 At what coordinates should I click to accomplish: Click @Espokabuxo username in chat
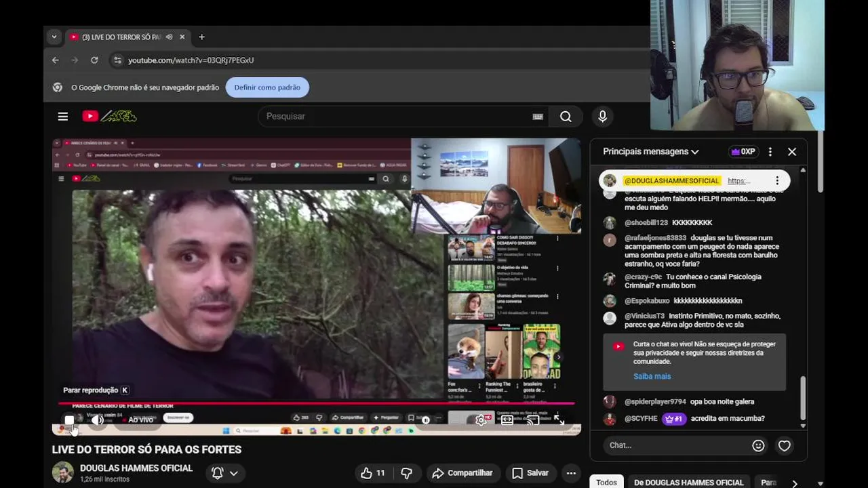(646, 301)
